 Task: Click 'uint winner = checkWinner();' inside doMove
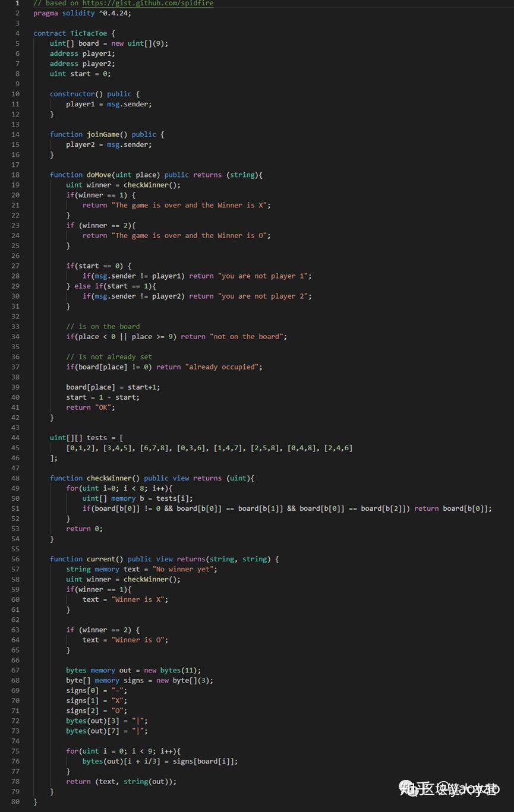tap(123, 185)
